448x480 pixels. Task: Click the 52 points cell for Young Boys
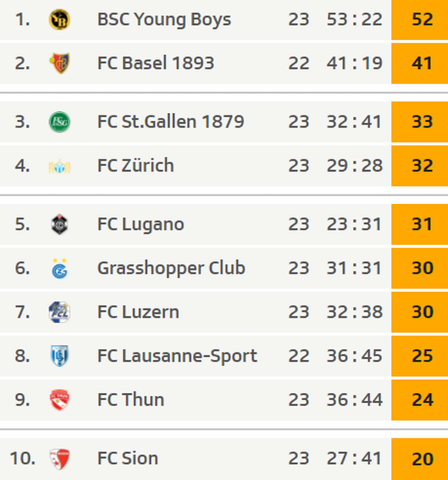point(420,19)
